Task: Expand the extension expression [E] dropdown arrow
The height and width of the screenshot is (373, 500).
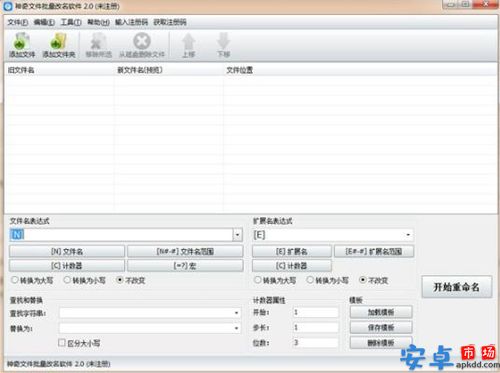Action: pos(408,235)
